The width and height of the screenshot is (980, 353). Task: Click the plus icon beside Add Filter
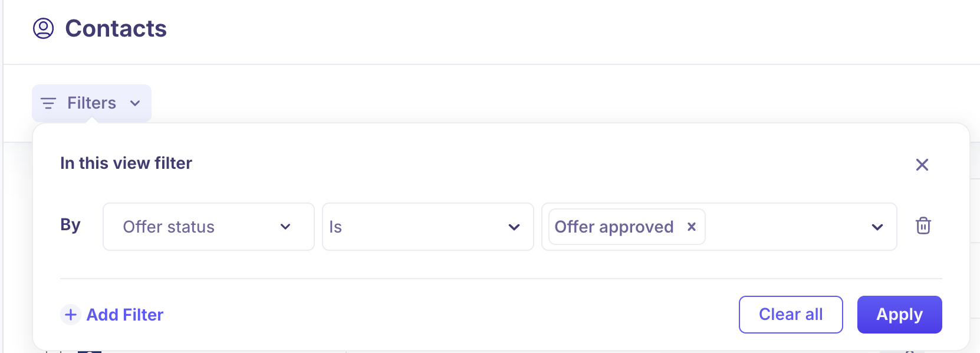coord(71,315)
